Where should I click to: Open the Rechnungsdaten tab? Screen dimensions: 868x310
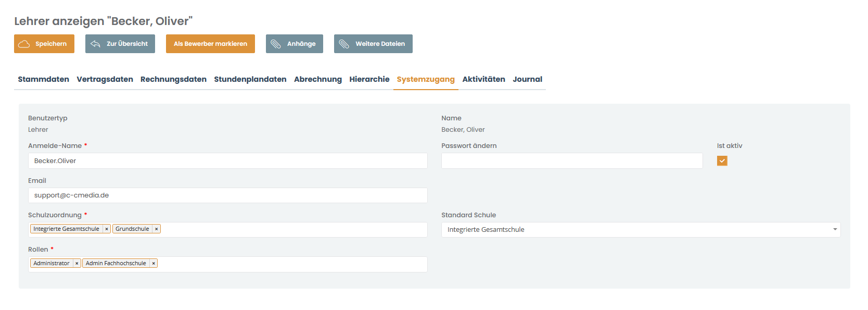point(173,79)
